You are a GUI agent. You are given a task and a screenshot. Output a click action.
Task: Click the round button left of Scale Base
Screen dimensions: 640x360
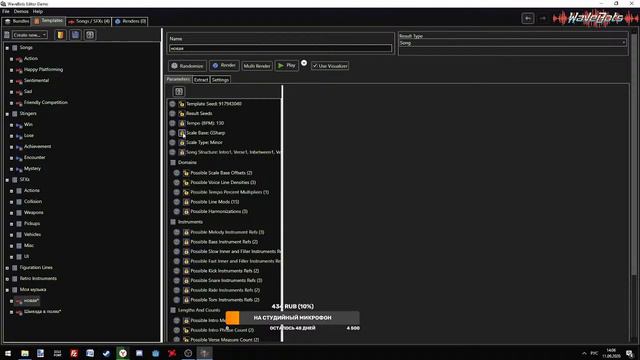[172, 133]
